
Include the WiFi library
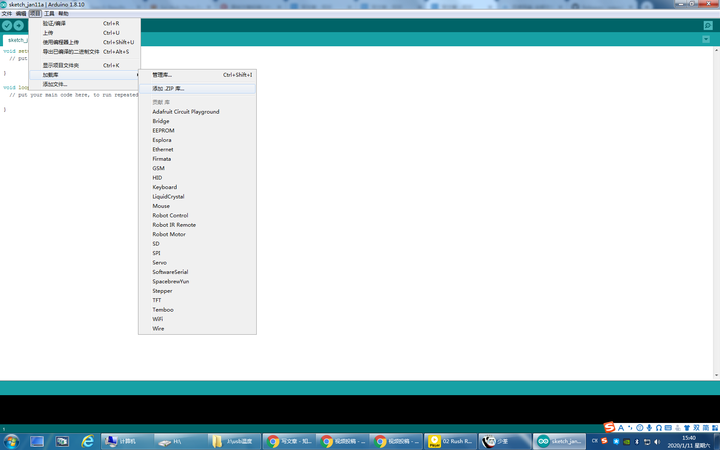tap(197, 319)
